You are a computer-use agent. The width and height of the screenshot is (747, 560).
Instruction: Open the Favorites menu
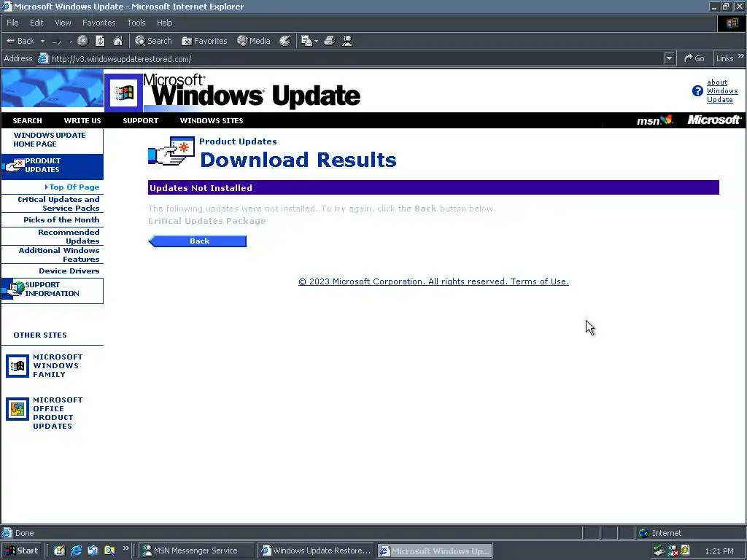(98, 23)
